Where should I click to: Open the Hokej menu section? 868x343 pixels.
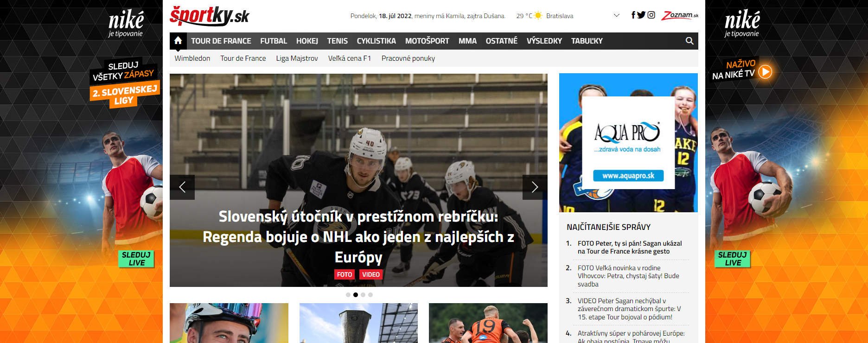click(x=307, y=41)
